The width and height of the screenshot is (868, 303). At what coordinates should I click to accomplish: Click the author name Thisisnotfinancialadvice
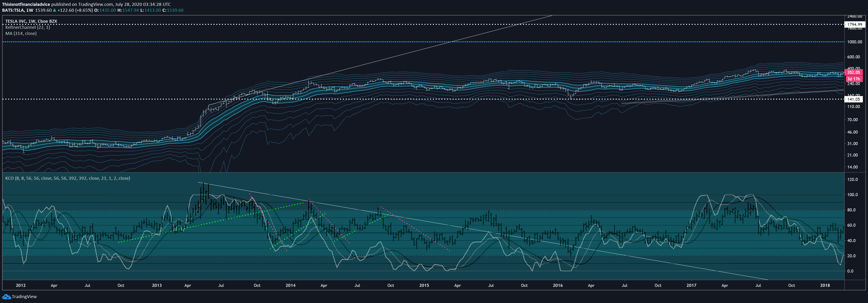(x=26, y=4)
